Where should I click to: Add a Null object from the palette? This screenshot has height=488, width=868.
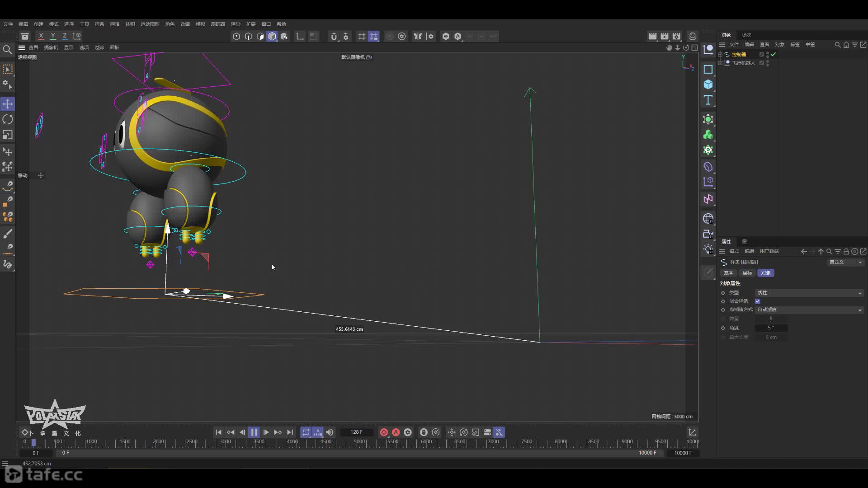pos(708,49)
